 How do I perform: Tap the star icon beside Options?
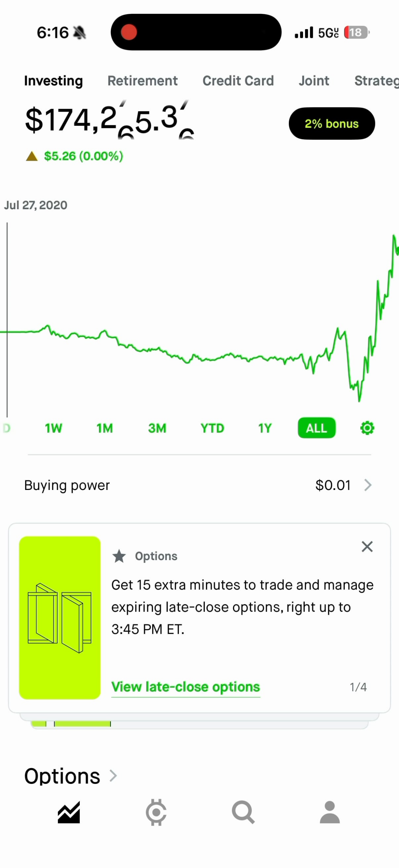pyautogui.click(x=119, y=556)
